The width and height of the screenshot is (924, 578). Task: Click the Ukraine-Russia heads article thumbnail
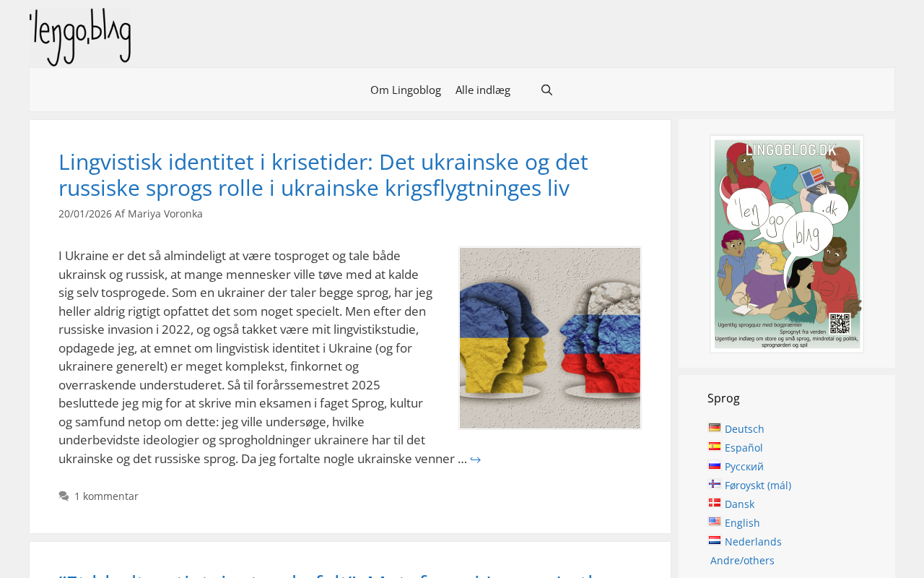click(550, 338)
